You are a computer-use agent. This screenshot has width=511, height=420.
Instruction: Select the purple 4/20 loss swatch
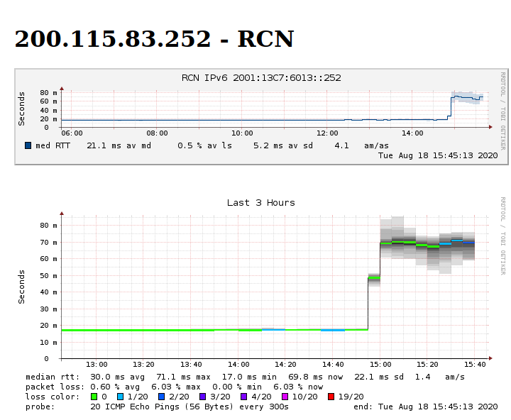243,397
